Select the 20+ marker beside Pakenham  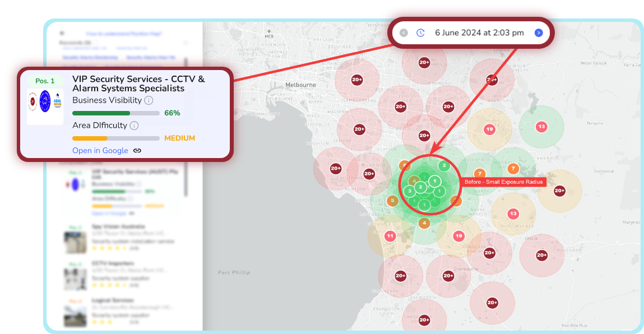tap(542, 255)
